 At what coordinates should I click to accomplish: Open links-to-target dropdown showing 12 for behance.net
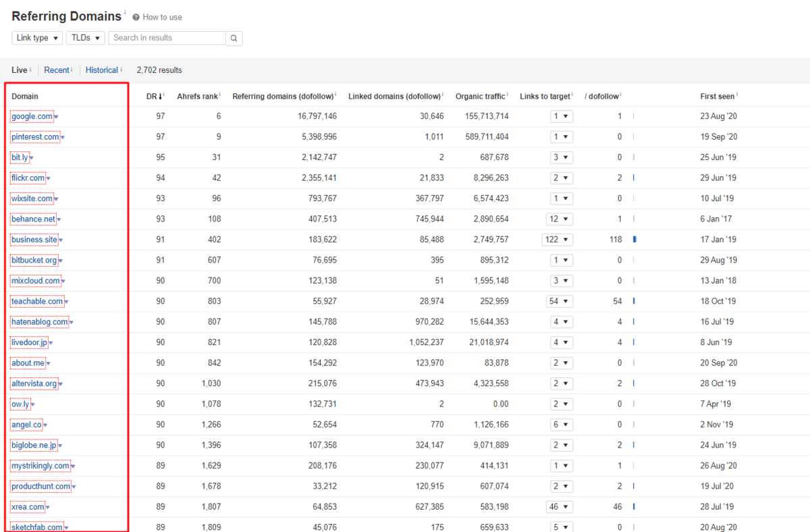pyautogui.click(x=560, y=219)
